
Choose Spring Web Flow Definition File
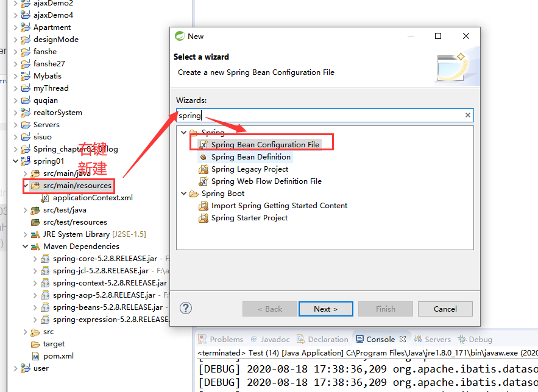click(x=266, y=181)
